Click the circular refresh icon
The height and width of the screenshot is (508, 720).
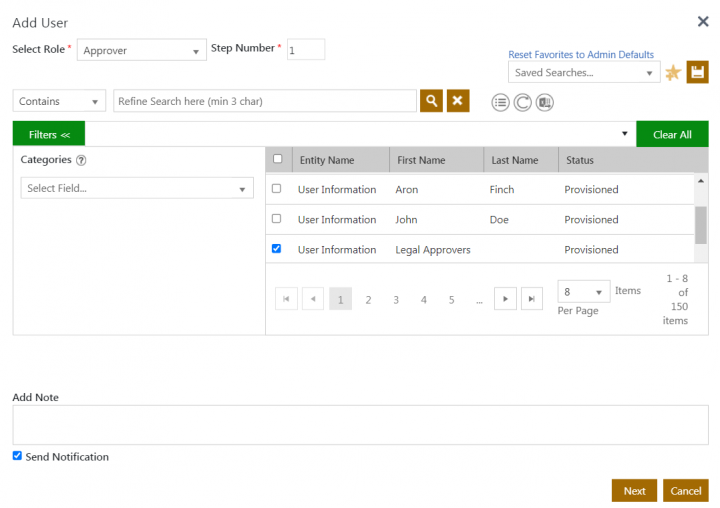522,102
